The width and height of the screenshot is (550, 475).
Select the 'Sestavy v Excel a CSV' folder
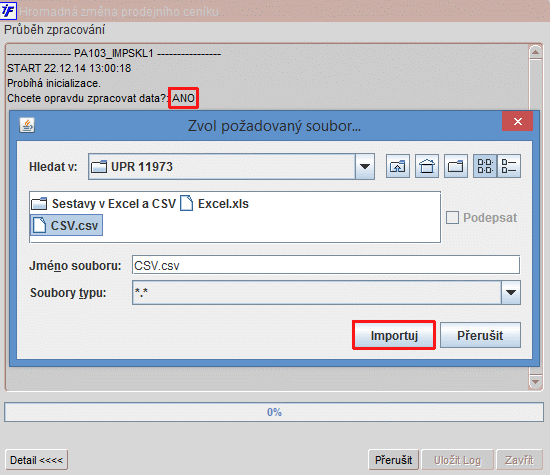point(103,204)
